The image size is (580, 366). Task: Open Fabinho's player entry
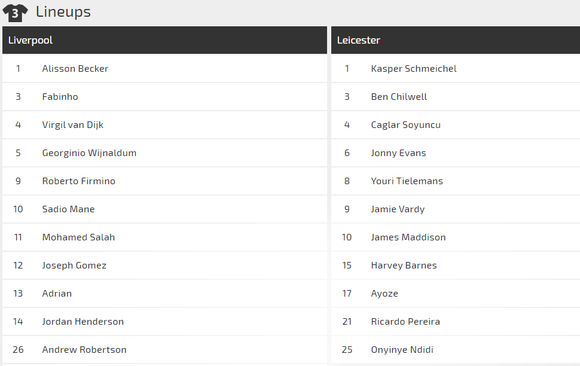point(60,97)
